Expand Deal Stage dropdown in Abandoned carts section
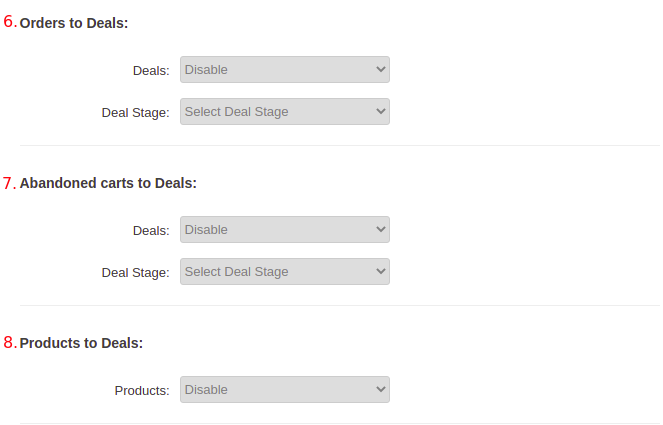Image resolution: width=663 pixels, height=425 pixels. pyautogui.click(x=284, y=272)
